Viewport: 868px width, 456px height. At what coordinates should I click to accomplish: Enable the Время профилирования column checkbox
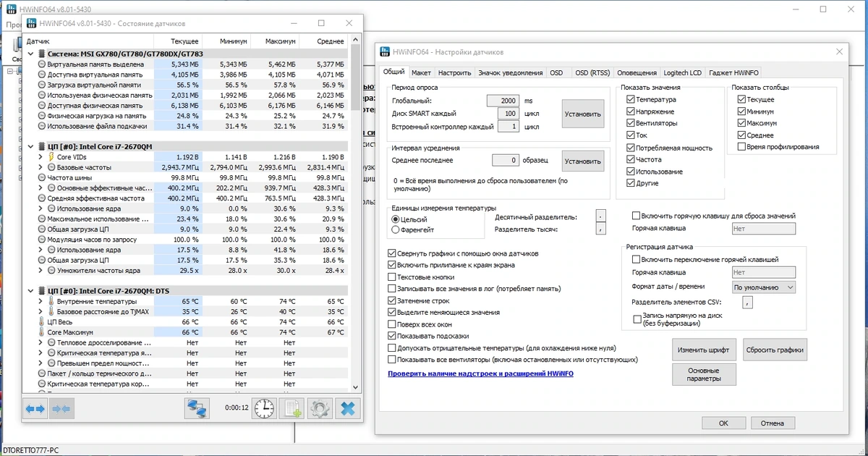(x=741, y=147)
